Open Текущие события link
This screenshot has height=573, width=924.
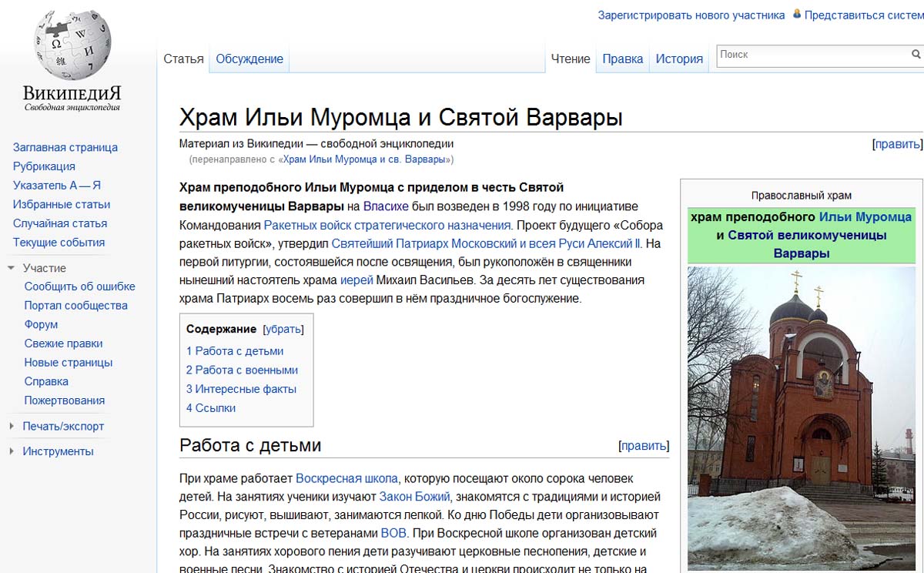[x=59, y=243]
